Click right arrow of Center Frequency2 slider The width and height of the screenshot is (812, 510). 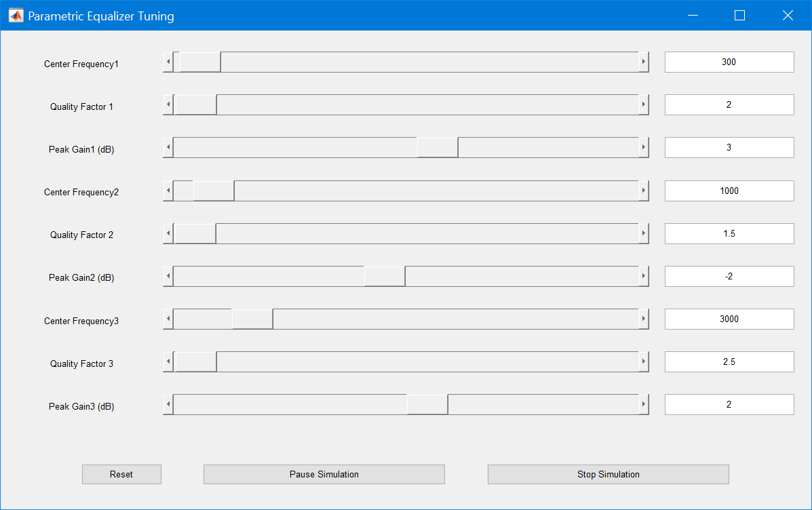point(643,191)
